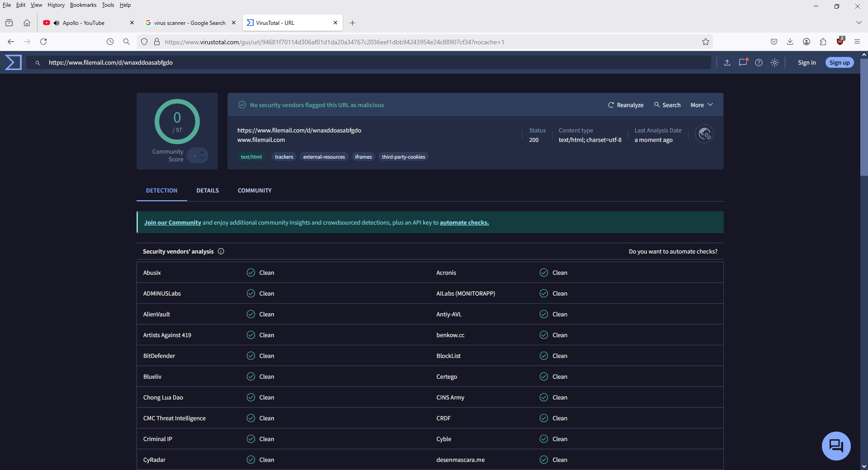Open the Bookmarks menu
Viewport: 868px width, 470px height.
pyautogui.click(x=83, y=5)
